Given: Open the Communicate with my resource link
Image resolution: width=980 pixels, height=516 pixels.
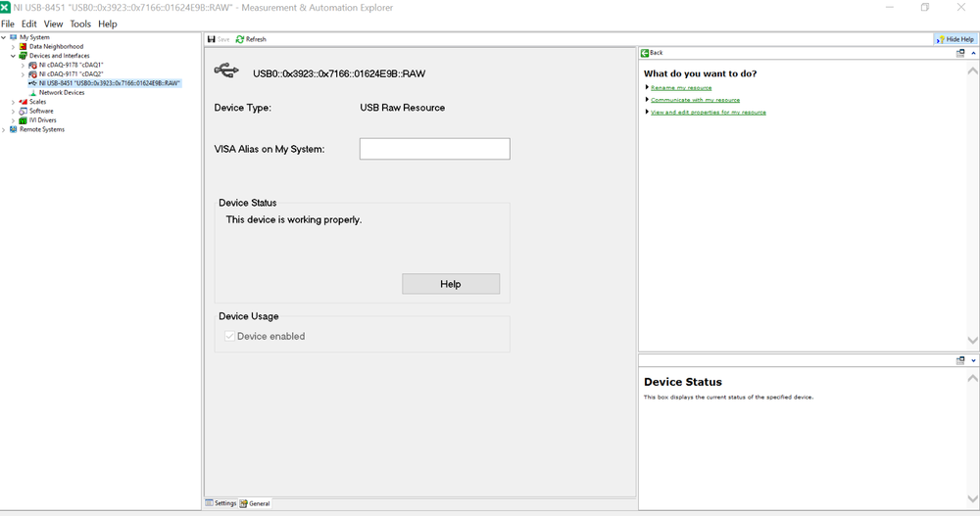Looking at the screenshot, I should [695, 100].
